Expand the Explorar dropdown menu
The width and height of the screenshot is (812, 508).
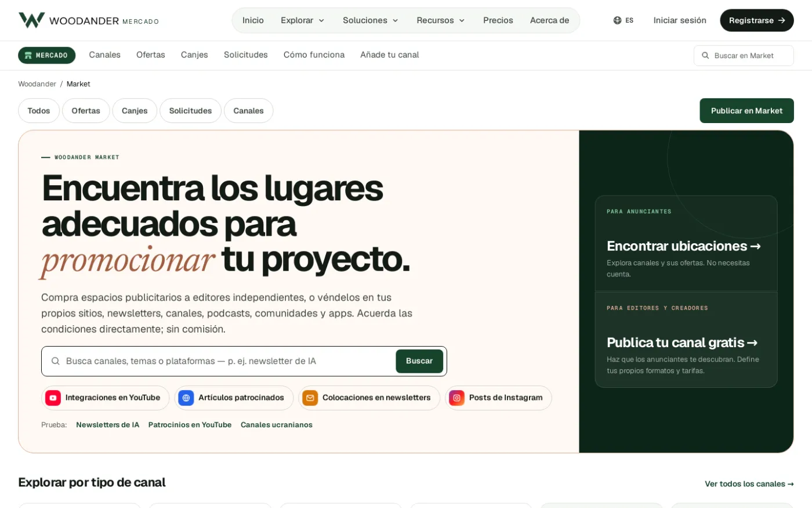click(x=303, y=20)
